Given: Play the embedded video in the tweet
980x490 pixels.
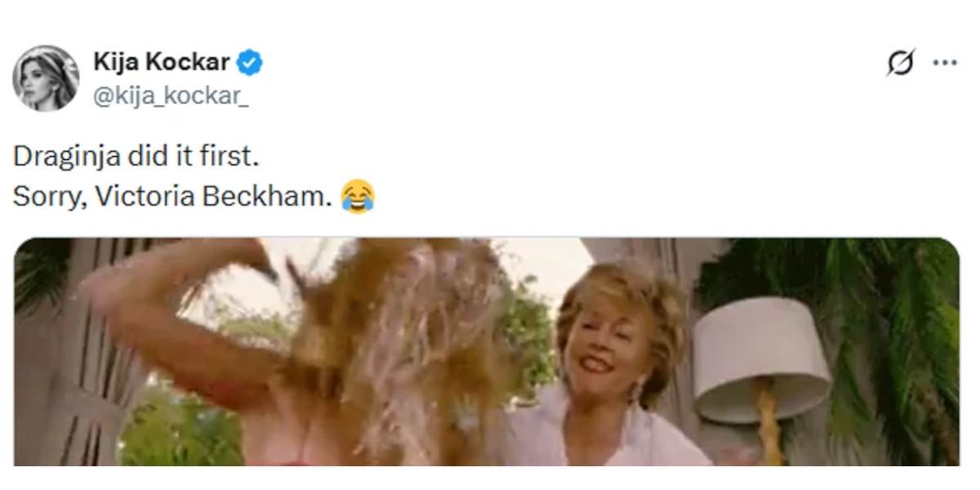Looking at the screenshot, I should [x=487, y=351].
